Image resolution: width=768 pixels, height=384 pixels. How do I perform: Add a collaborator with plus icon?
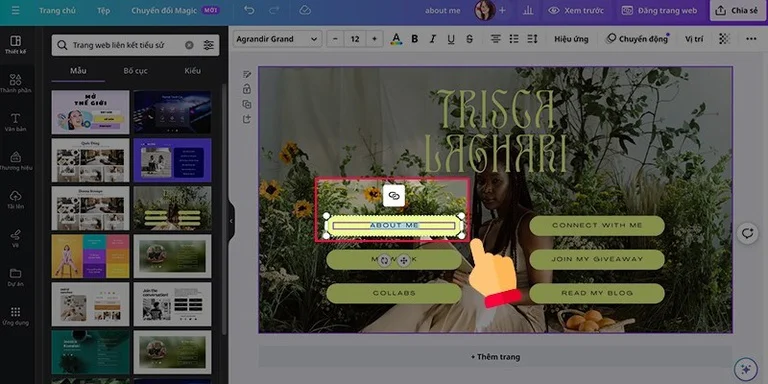point(502,10)
